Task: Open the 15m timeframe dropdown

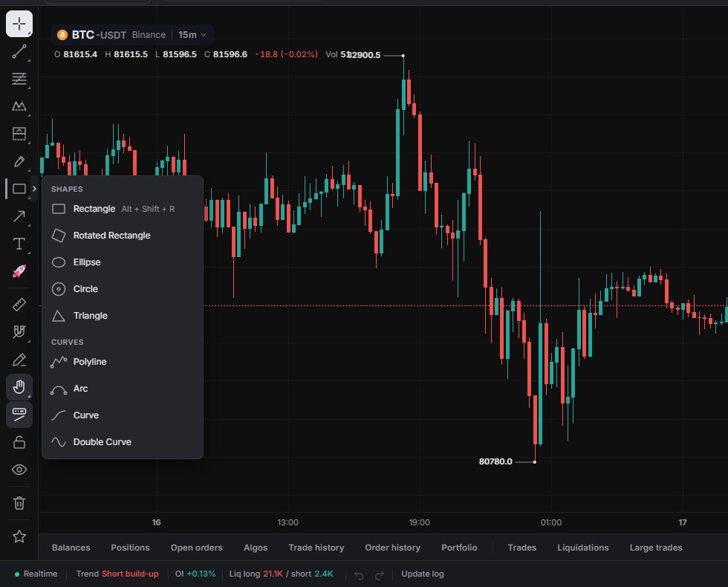Action: click(192, 35)
